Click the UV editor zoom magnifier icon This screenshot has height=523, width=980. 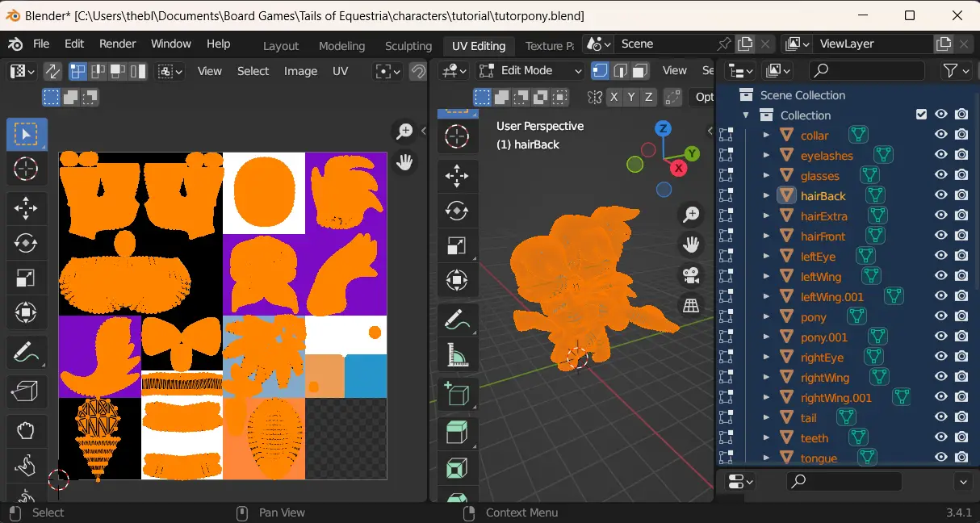click(x=404, y=131)
